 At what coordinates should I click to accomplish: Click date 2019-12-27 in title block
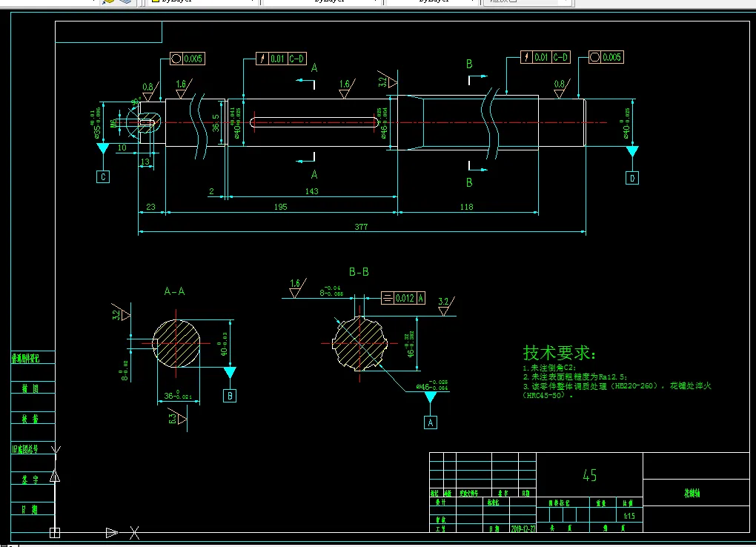coord(523,528)
